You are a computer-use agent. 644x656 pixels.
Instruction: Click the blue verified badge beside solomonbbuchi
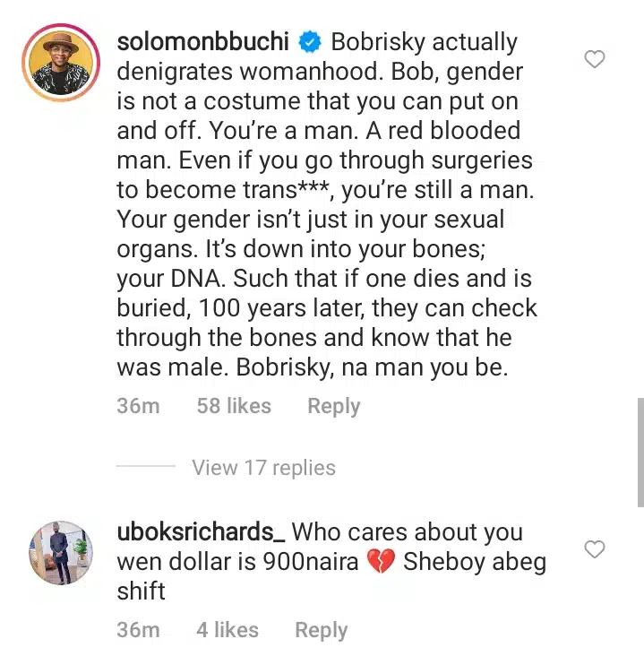[310, 42]
